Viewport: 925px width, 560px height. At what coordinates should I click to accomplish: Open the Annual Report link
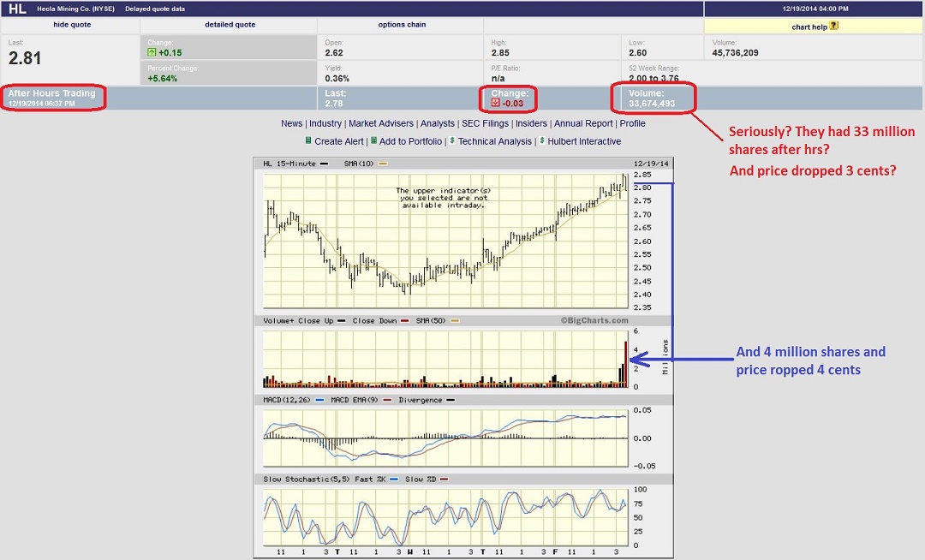coord(583,123)
